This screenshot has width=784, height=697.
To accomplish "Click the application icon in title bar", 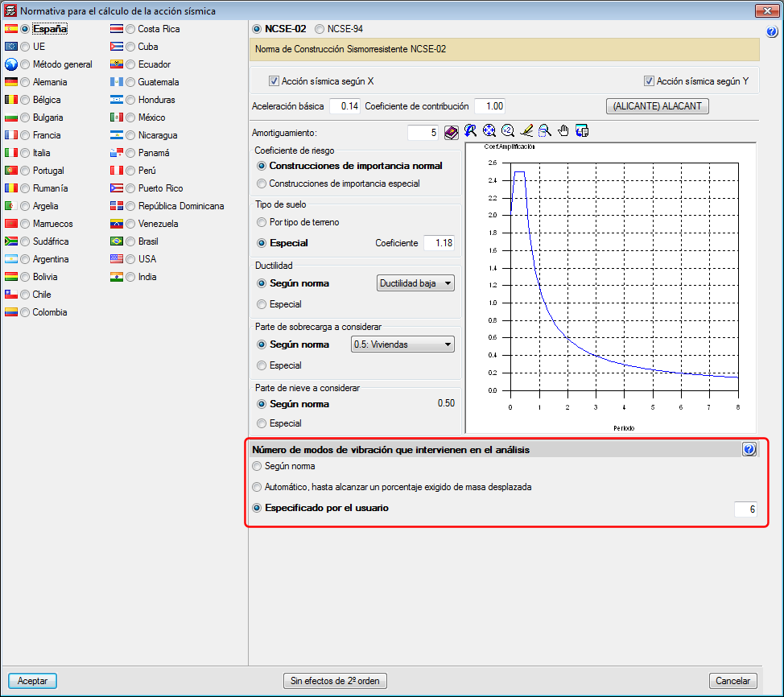I will pyautogui.click(x=10, y=10).
